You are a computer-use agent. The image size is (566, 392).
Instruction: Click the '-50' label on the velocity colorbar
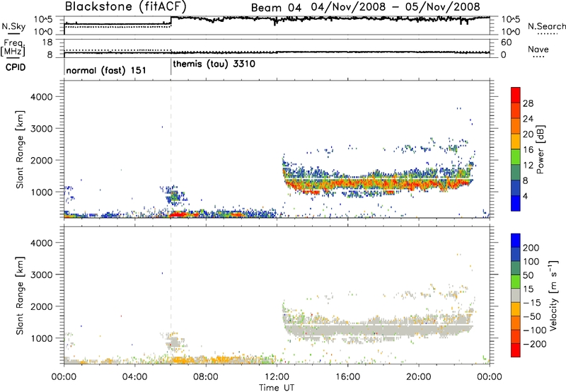coord(531,316)
